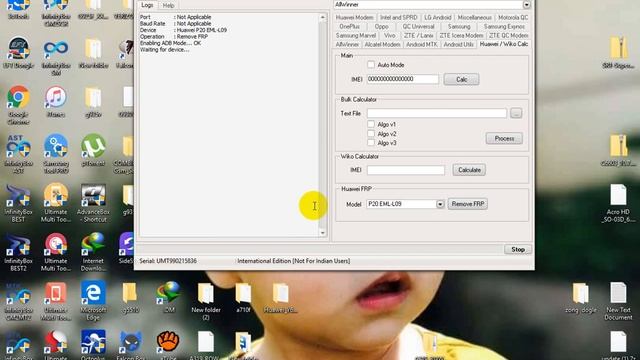Click the Serial UMT990215836 status text
The image size is (640, 360).
(x=168, y=261)
